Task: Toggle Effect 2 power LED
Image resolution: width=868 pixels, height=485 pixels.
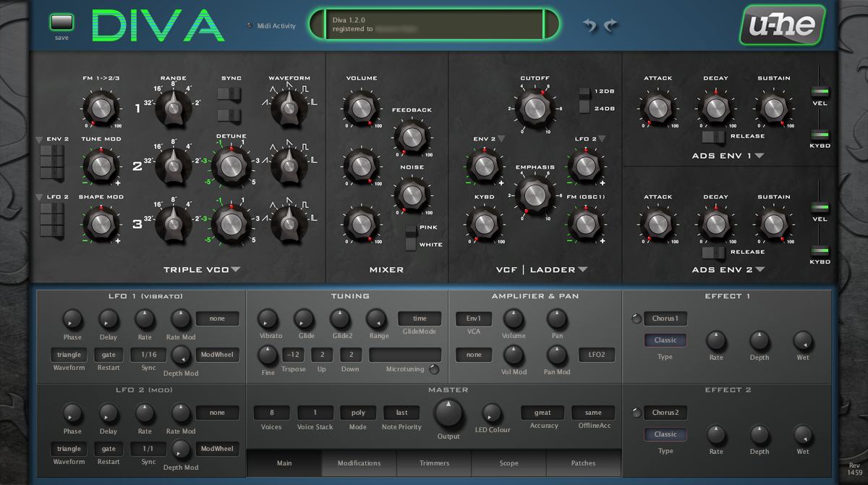Action: (x=637, y=413)
